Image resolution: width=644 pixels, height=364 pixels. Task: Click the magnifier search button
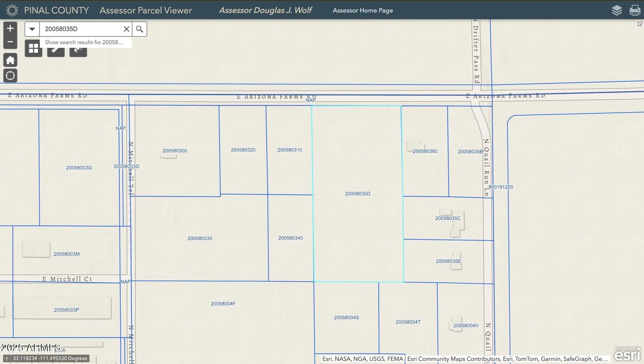139,29
